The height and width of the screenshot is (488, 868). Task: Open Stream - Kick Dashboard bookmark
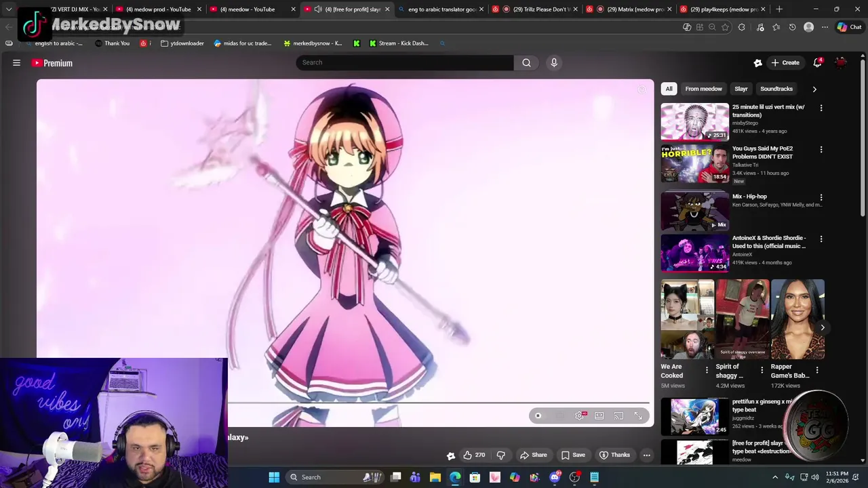pos(399,43)
